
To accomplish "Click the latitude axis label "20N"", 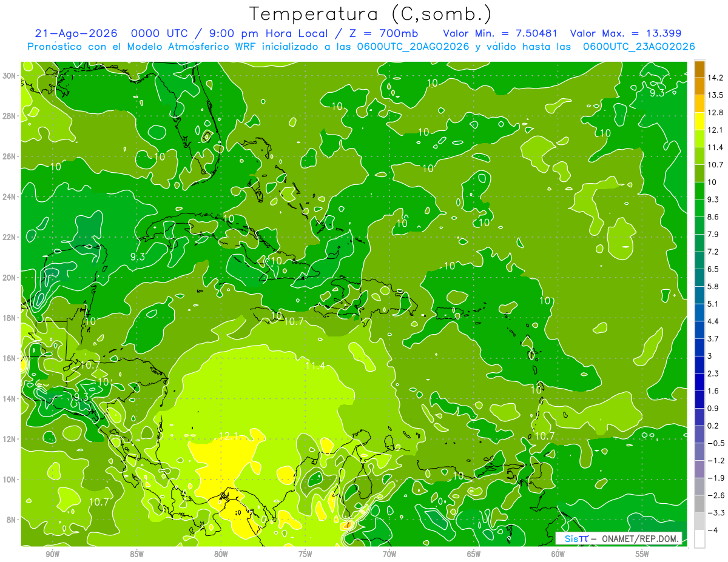I will click(9, 277).
